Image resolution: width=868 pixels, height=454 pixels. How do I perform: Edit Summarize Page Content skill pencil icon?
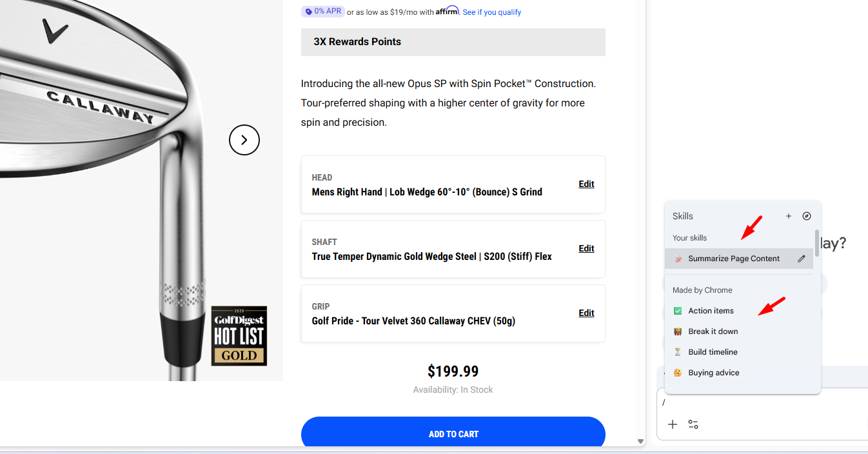802,259
